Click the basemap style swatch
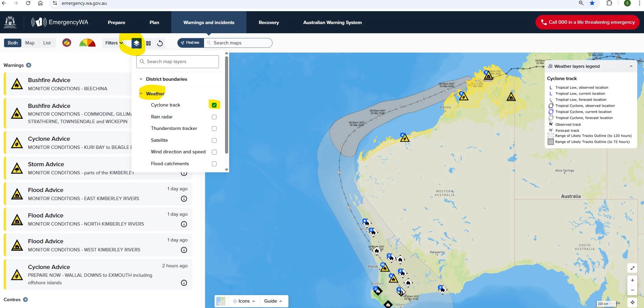This screenshot has width=644, height=308. click(221, 301)
